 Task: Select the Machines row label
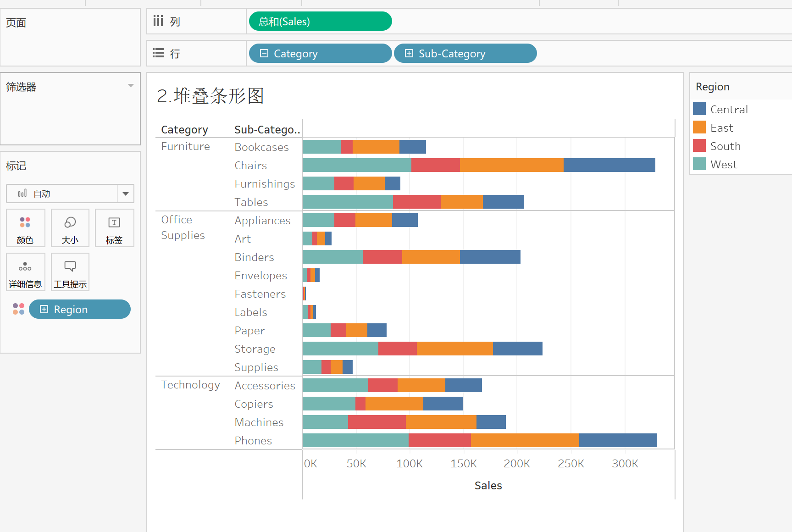(259, 422)
